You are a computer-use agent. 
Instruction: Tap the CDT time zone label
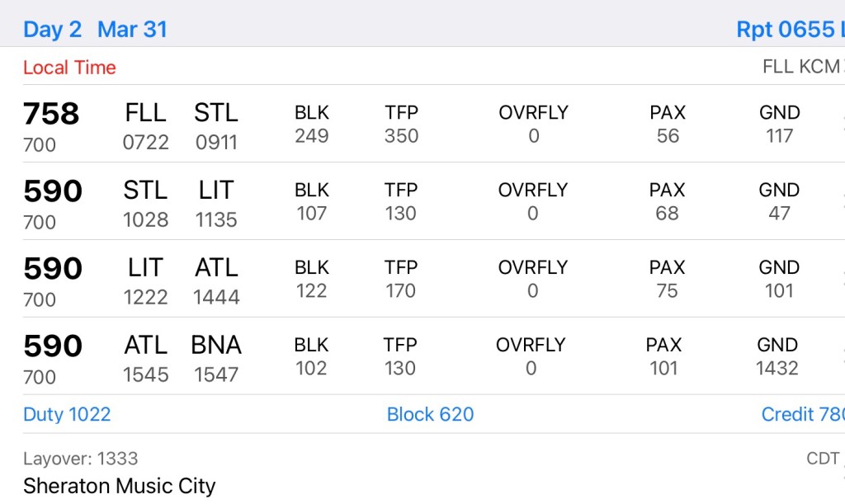(823, 459)
